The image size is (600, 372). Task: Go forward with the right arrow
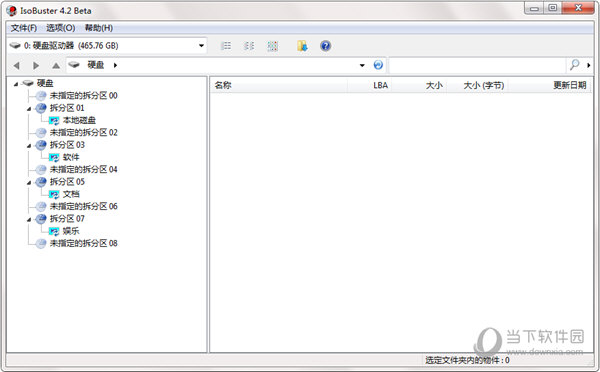click(36, 65)
